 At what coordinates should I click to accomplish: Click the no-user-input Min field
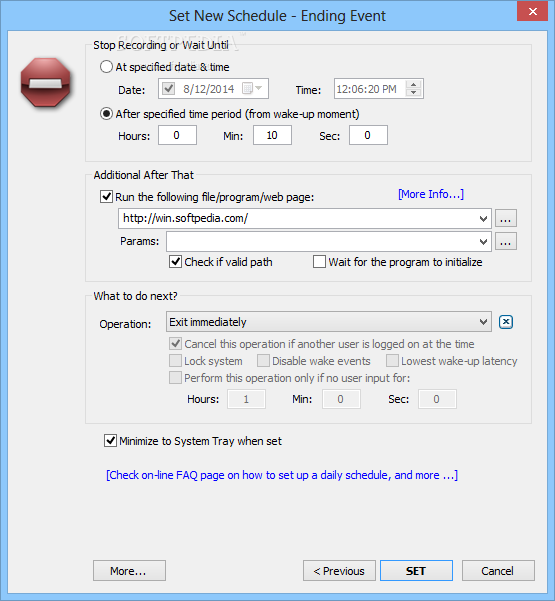(x=341, y=399)
